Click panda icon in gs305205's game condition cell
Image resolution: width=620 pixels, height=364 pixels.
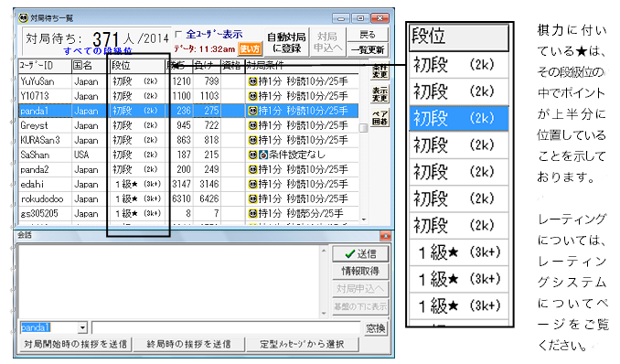252,213
